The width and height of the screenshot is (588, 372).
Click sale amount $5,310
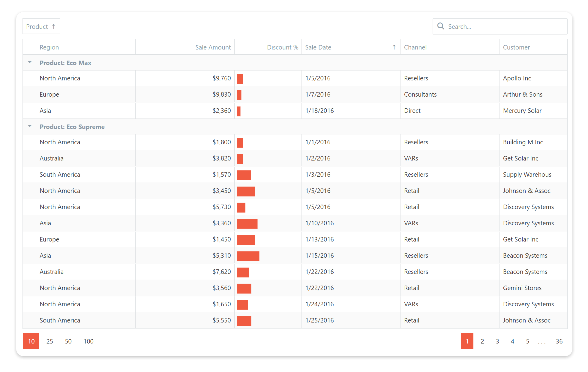(x=222, y=256)
